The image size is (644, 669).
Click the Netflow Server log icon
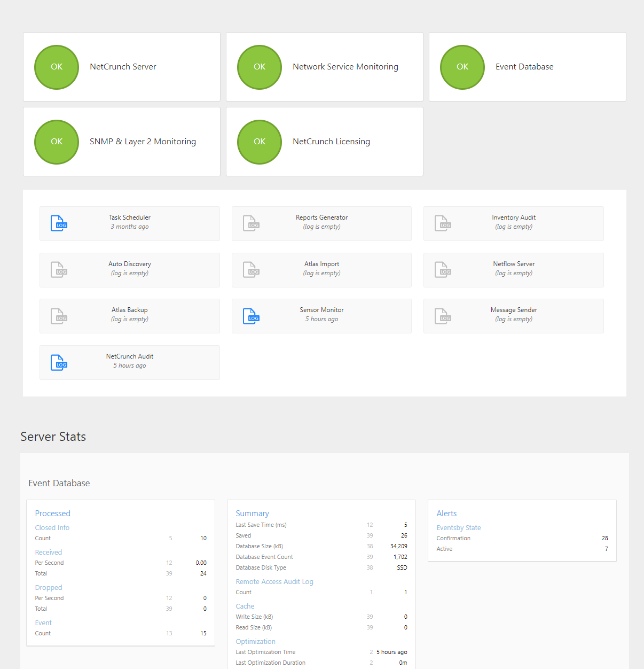(x=443, y=270)
